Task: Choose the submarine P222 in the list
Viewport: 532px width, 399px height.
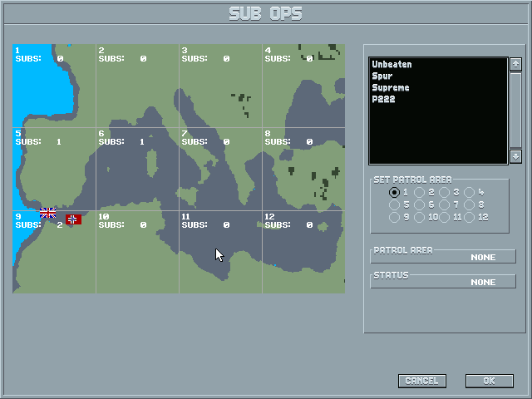Action: 383,99
